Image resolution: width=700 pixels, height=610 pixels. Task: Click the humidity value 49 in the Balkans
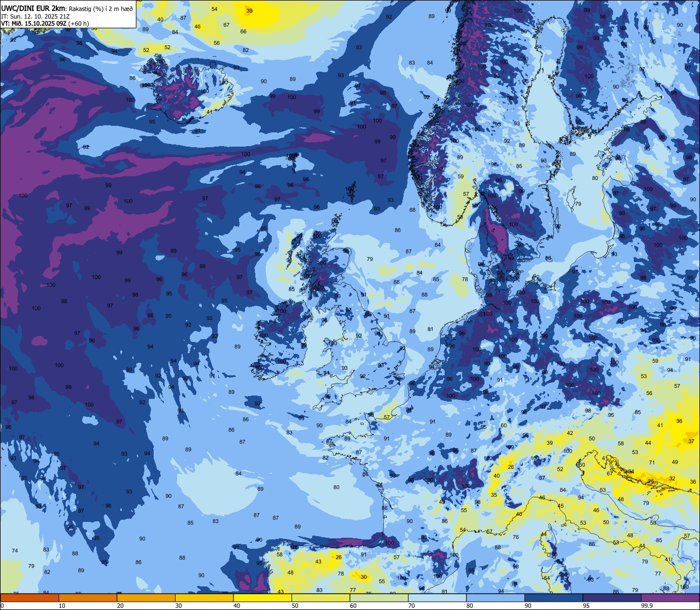675,462
